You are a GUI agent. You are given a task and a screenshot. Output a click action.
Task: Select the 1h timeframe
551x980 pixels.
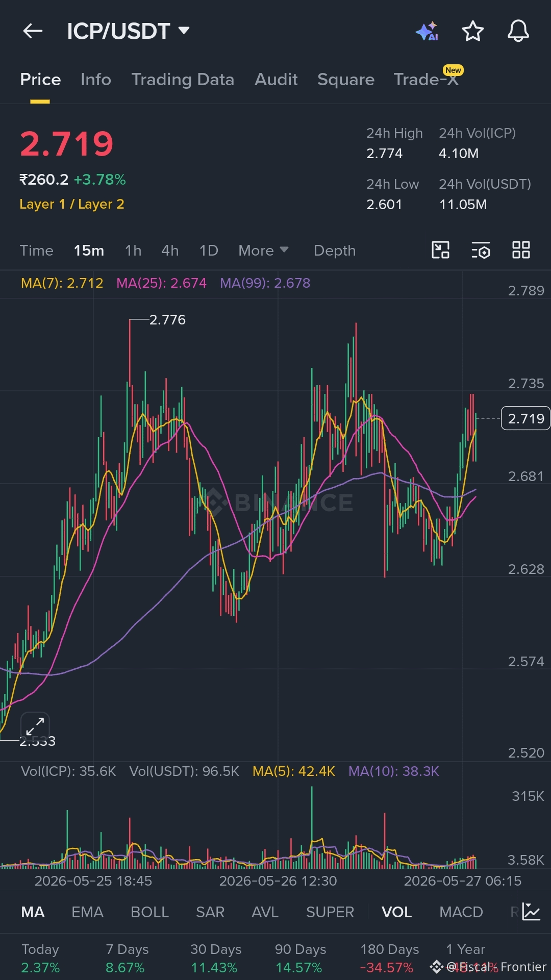tap(133, 250)
